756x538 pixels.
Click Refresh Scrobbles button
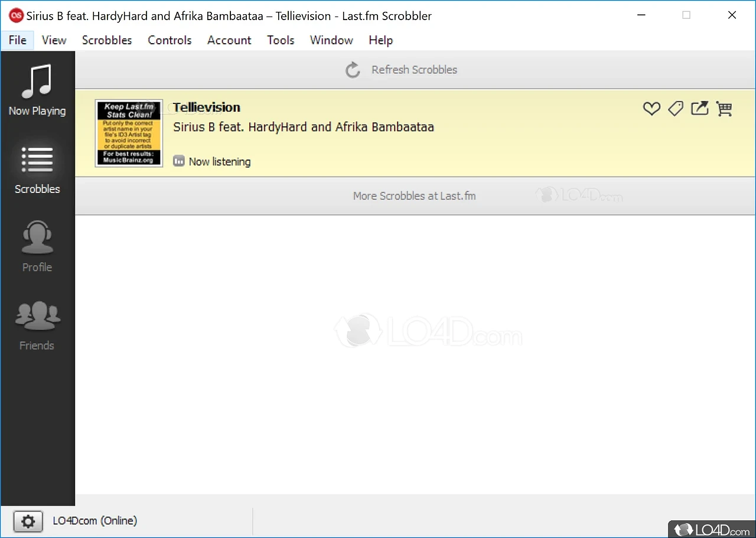point(415,70)
